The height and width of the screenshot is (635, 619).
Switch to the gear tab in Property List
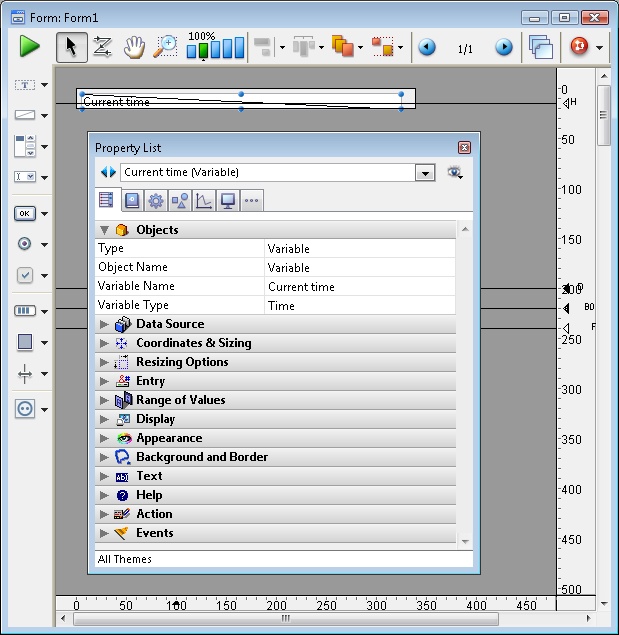pyautogui.click(x=155, y=201)
